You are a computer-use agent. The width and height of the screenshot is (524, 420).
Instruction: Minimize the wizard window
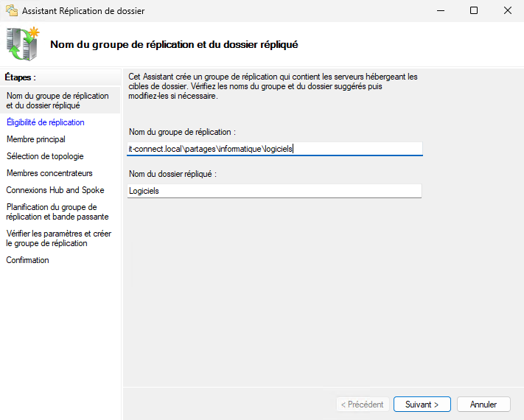441,11
